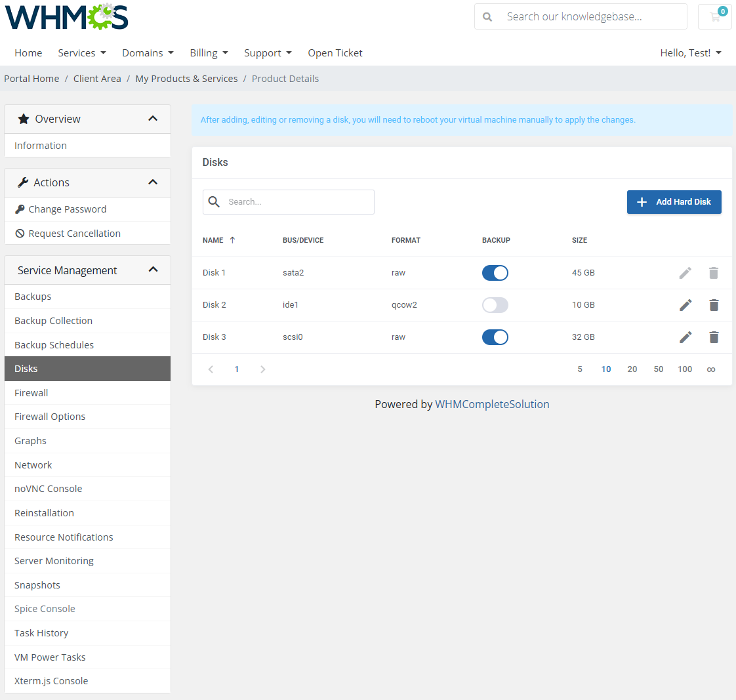Screen dimensions: 736x700
Task: Turn off backup for Disk 3
Action: (x=495, y=337)
